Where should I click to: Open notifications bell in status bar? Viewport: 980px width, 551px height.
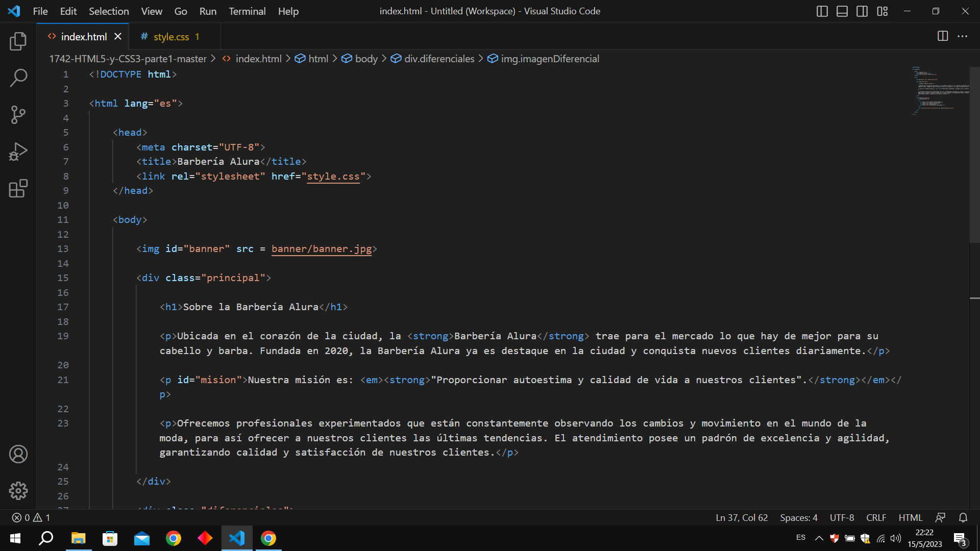[x=963, y=517]
